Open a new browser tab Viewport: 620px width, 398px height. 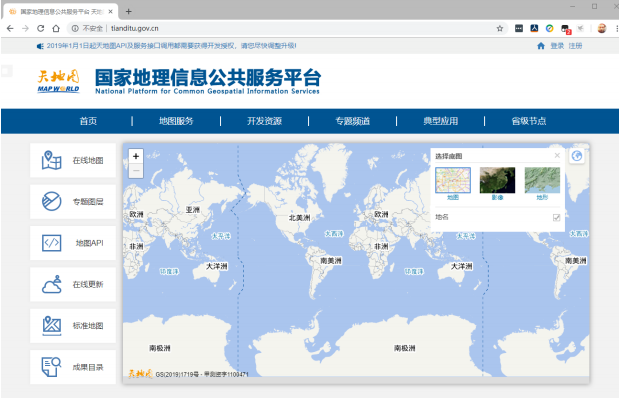coord(129,11)
